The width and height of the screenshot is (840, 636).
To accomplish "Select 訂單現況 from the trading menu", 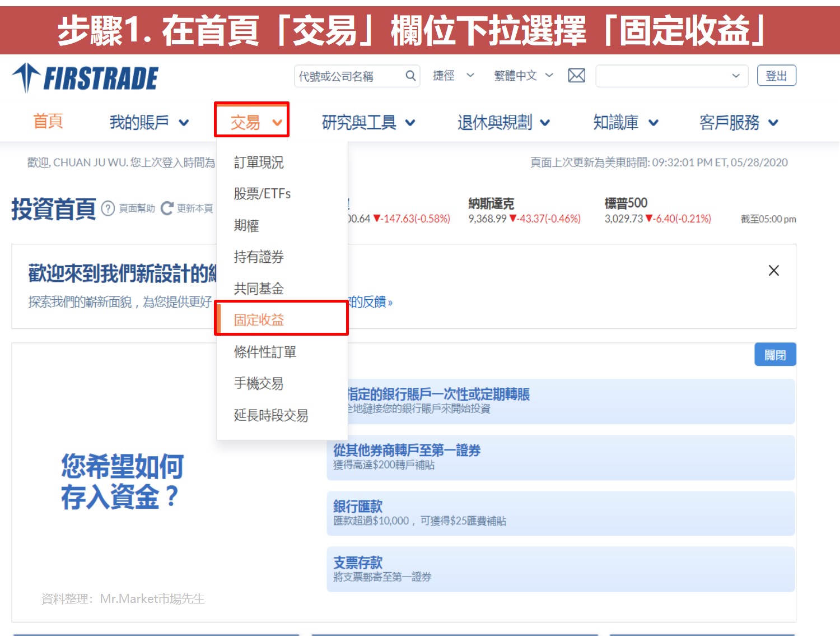I will 282,163.
